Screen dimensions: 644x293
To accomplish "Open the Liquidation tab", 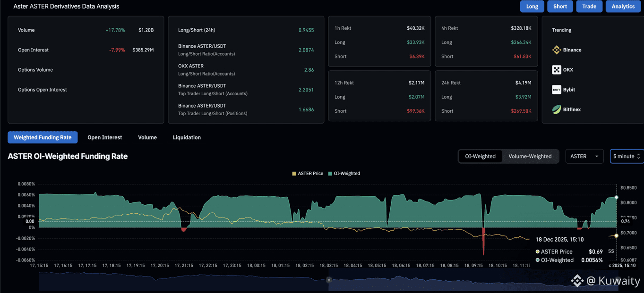I will (187, 137).
